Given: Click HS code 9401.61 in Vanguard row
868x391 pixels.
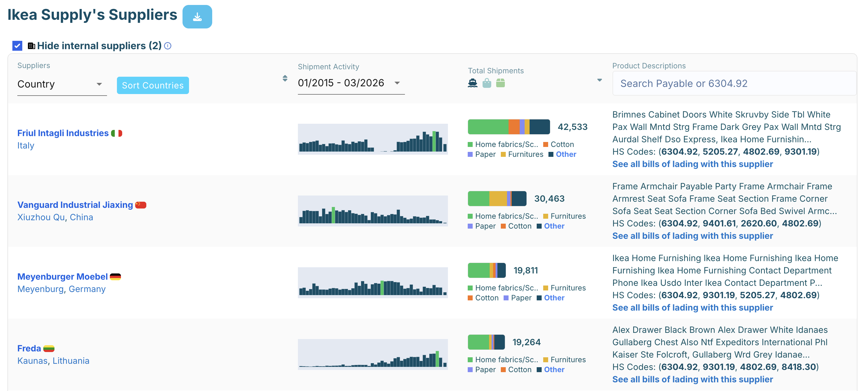Looking at the screenshot, I should click(721, 223).
